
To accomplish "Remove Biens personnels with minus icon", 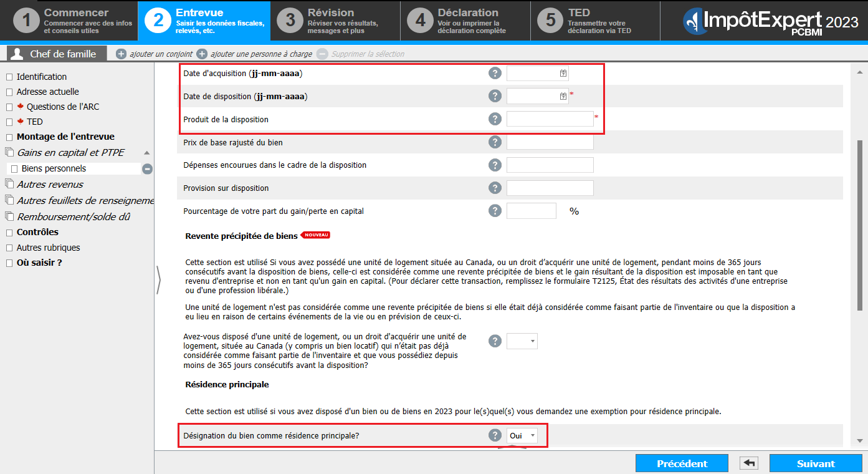I will (x=148, y=168).
